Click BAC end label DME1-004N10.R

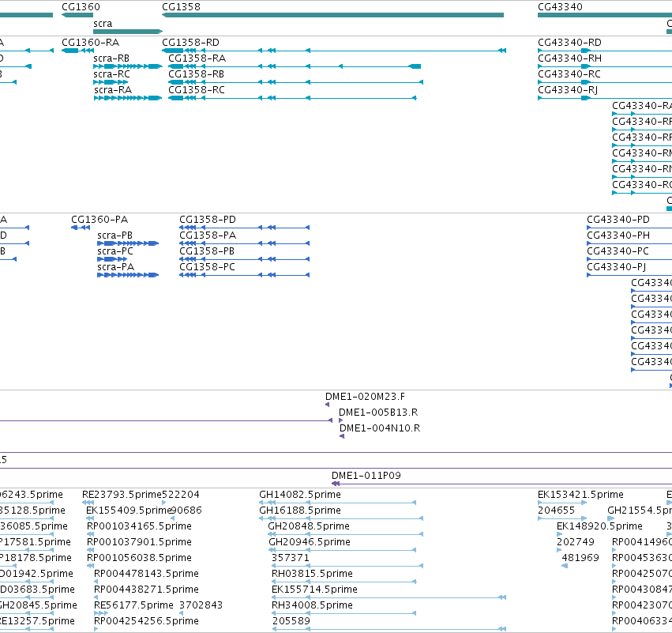click(380, 428)
